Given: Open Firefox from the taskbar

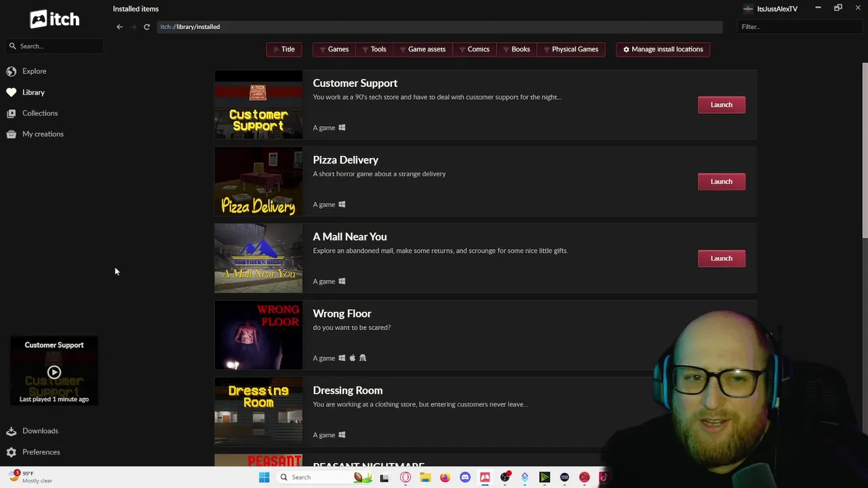Looking at the screenshot, I should point(445,477).
